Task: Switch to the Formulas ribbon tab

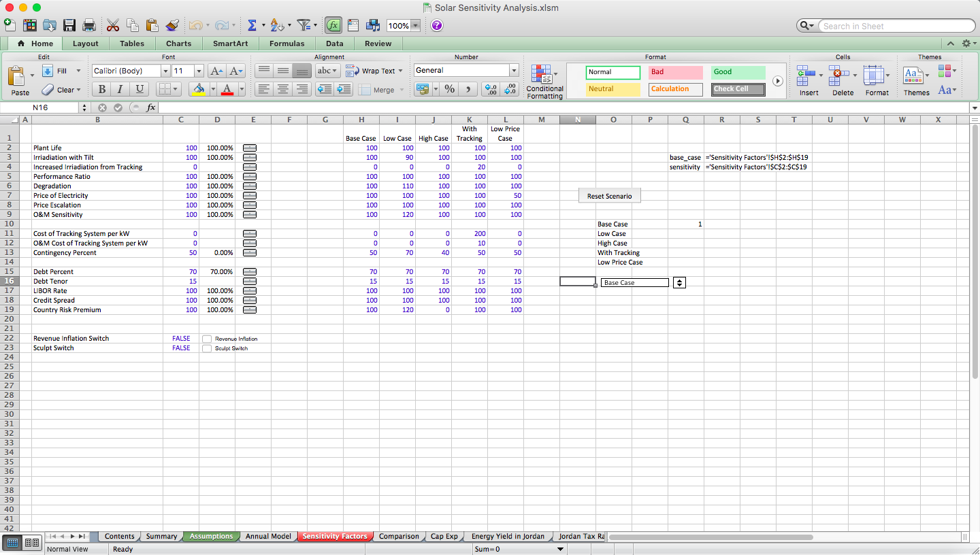Action: tap(287, 43)
